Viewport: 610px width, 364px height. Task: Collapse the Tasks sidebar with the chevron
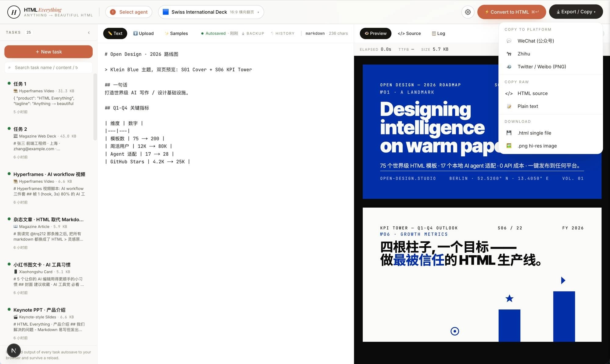[89, 32]
